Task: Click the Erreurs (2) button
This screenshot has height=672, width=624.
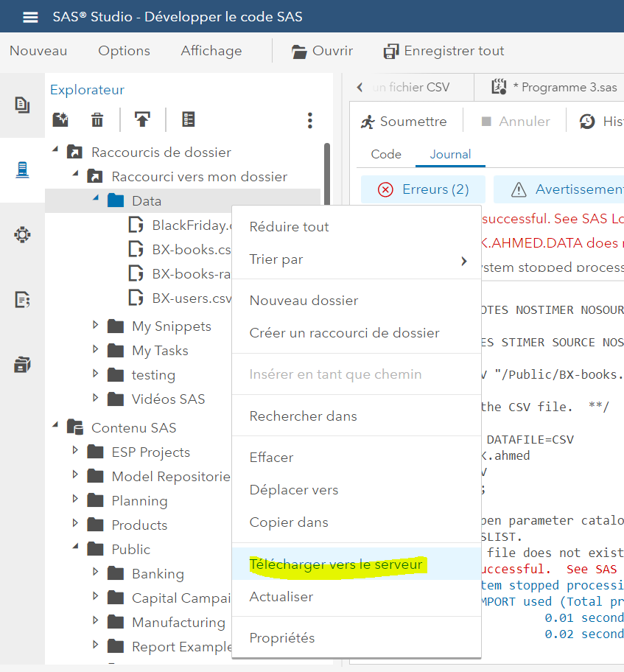Action: (x=424, y=189)
